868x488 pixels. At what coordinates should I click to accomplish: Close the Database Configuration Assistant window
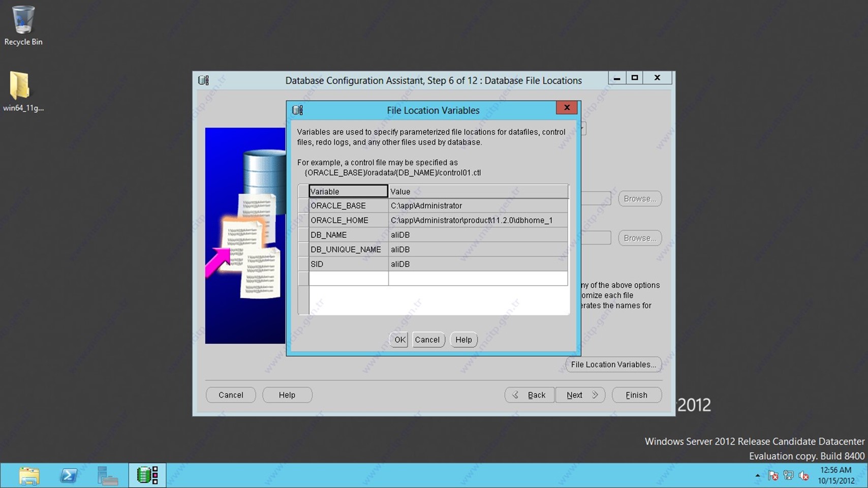coord(657,78)
